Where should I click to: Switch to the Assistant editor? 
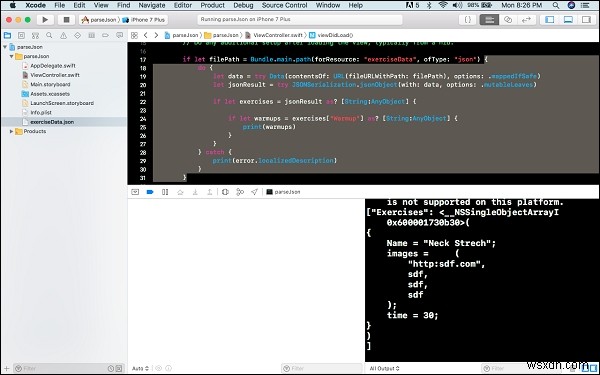(x=508, y=20)
